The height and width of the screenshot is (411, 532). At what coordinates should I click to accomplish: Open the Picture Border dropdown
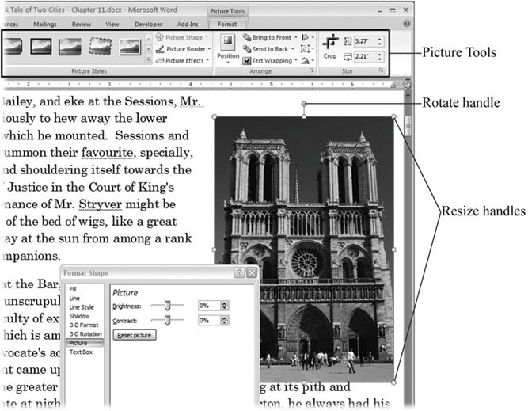tap(183, 48)
